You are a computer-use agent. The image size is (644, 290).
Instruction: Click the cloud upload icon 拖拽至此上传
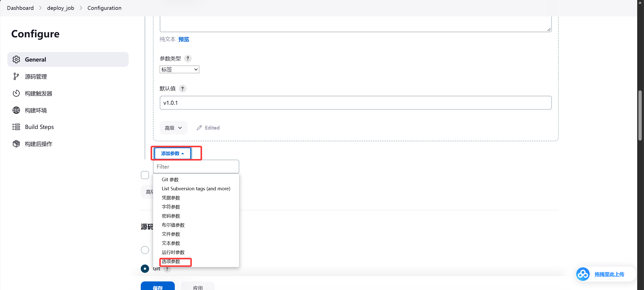pyautogui.click(x=583, y=274)
